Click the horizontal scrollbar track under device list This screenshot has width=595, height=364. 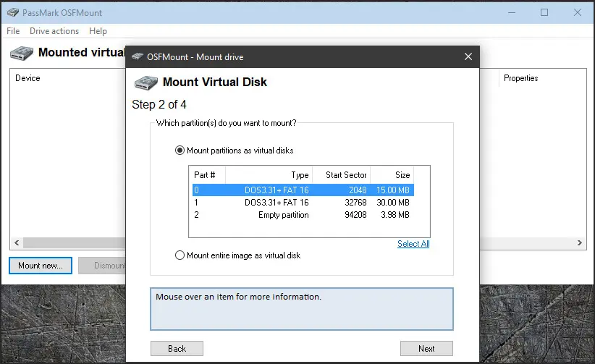[x=74, y=243]
